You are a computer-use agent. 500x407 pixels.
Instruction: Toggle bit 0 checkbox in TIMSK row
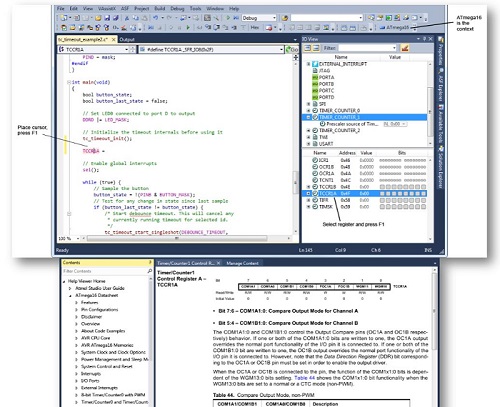[424, 207]
